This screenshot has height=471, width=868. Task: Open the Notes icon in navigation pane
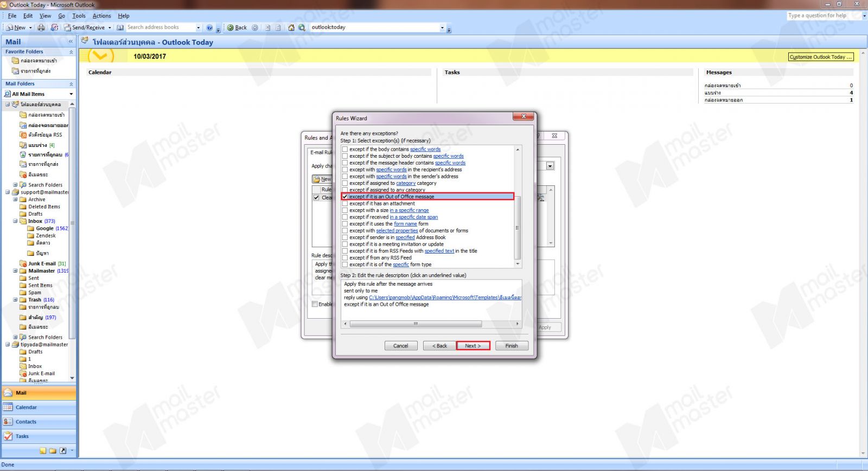pos(43,450)
